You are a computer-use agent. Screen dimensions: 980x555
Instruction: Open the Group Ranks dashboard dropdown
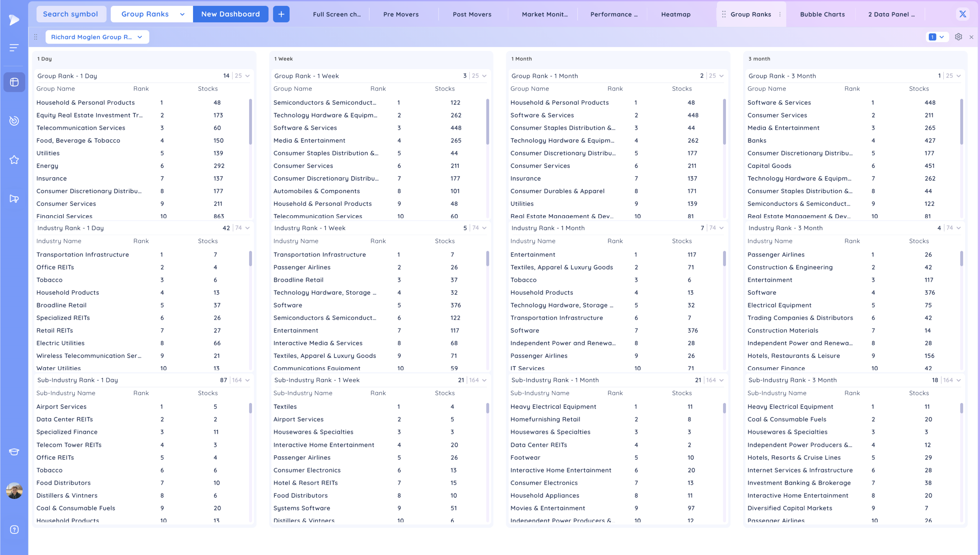[152, 14]
